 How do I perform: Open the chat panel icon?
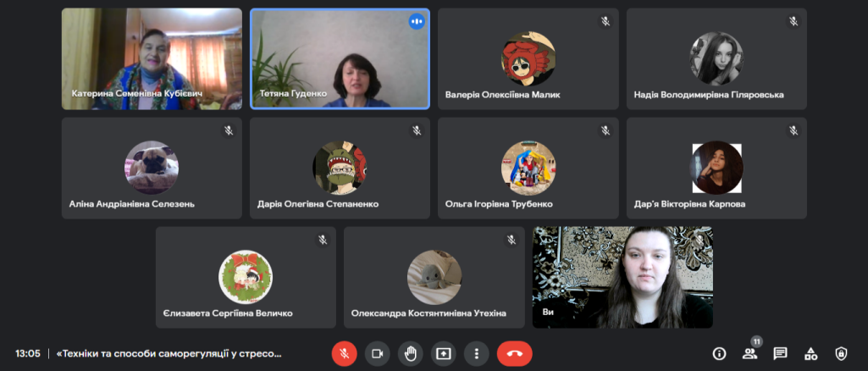pos(781,353)
